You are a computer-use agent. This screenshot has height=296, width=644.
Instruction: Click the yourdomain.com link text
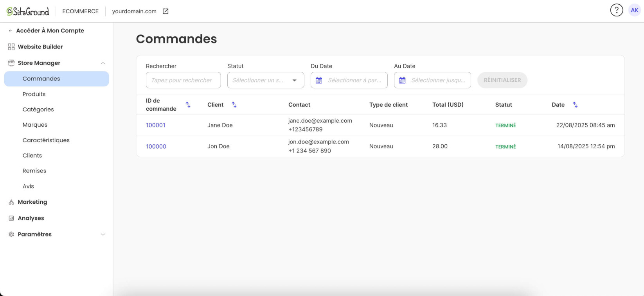pyautogui.click(x=134, y=11)
